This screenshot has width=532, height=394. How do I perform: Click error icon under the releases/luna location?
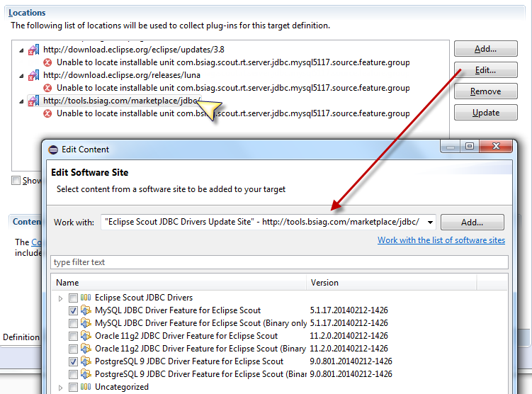[x=47, y=88]
